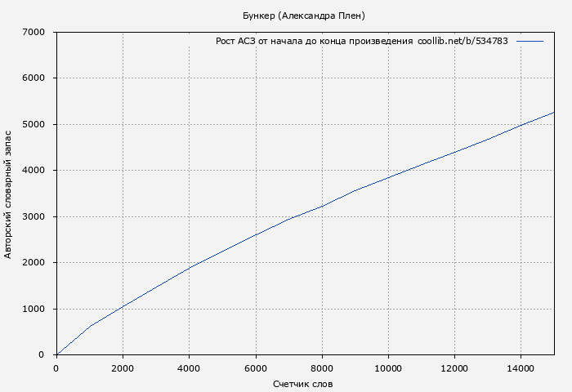This screenshot has height=392, width=572.
Task: Click the 6000 tick on horizontal axis
Action: click(256, 368)
